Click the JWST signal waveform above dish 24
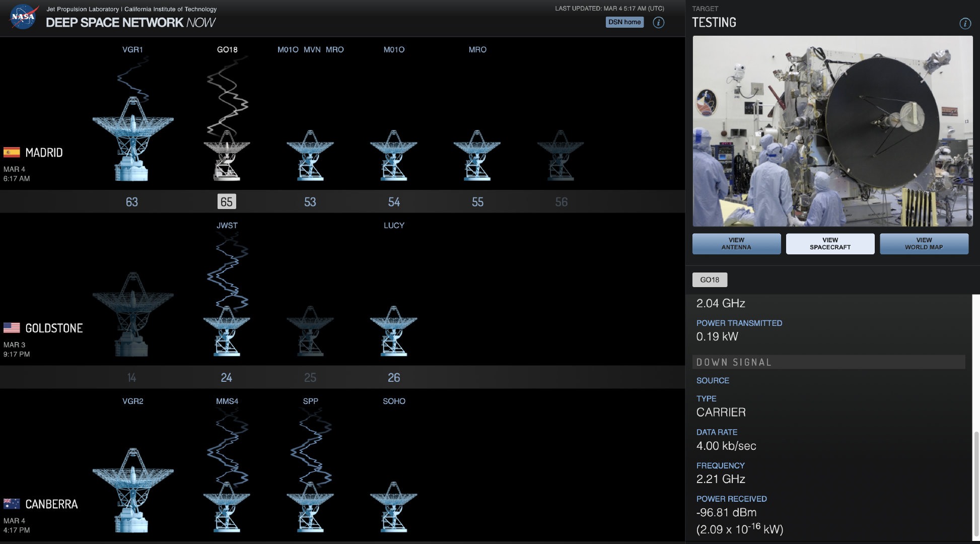 pyautogui.click(x=228, y=271)
